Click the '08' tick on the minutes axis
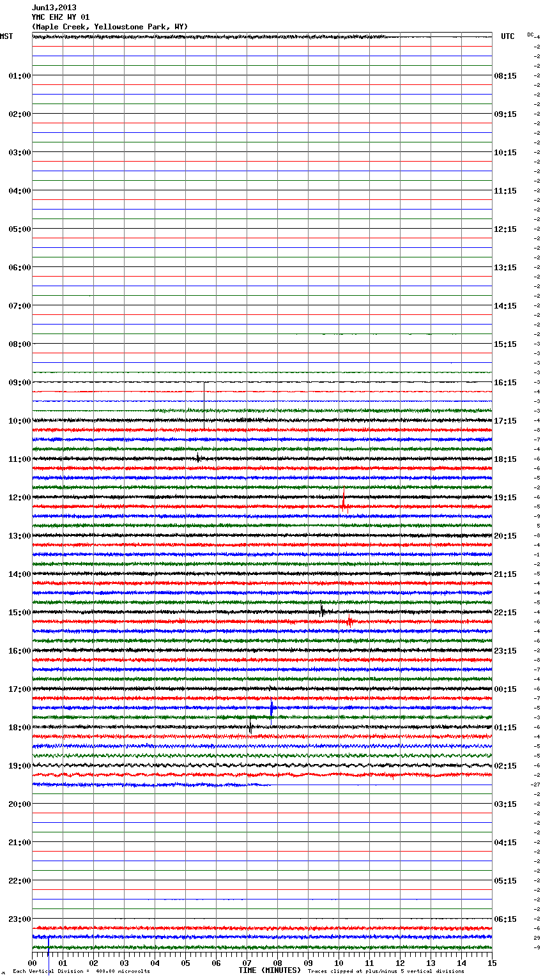Image resolution: width=543 pixels, height=980 pixels. pyautogui.click(x=277, y=963)
